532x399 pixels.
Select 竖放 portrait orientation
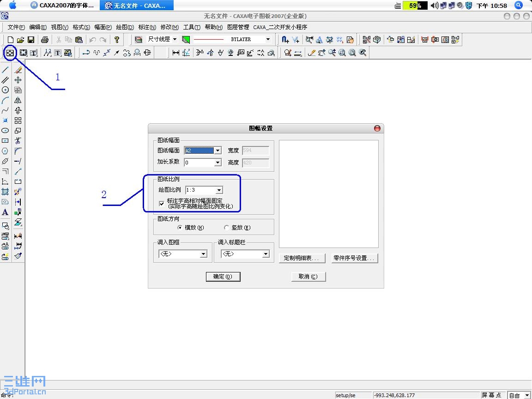click(226, 228)
